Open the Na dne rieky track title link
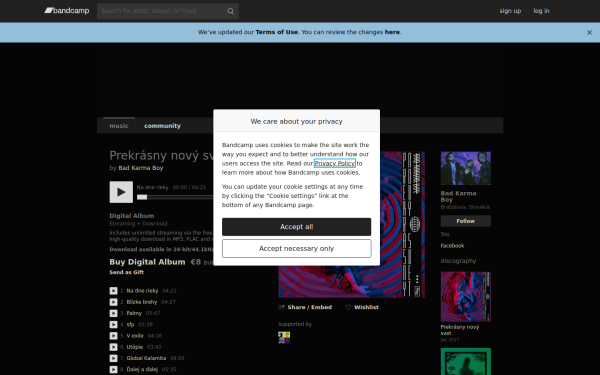Screen dimensions: 600x375 [142, 291]
